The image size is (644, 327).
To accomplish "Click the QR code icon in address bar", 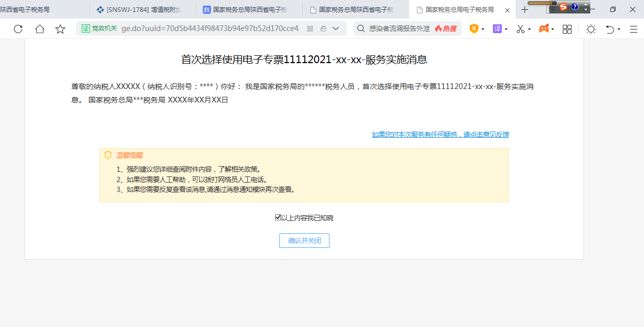I will click(310, 29).
